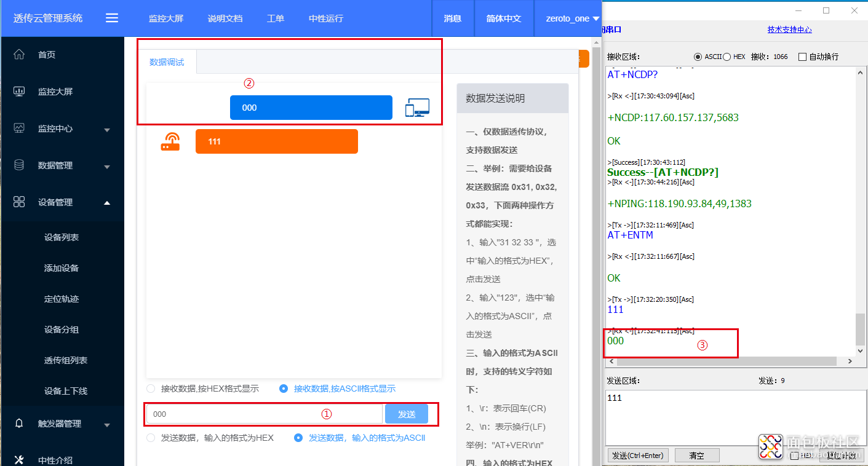Viewport: 868px width, 466px height.
Task: Open 设备上下线 in sidebar
Action: (66, 391)
